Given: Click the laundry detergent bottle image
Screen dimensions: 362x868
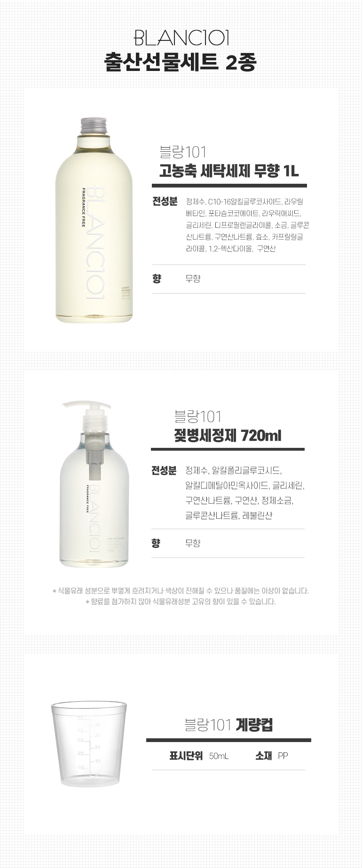Looking at the screenshot, I should 94,220.
